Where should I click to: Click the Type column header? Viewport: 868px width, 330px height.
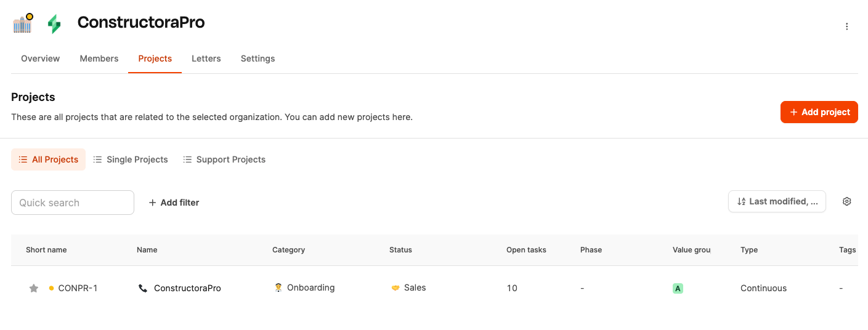(x=749, y=250)
